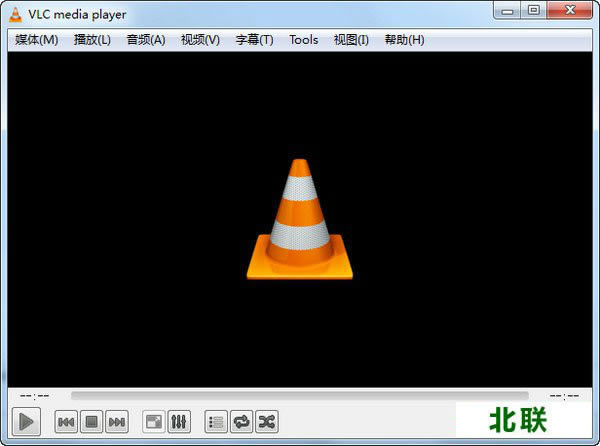Image resolution: width=600 pixels, height=446 pixels.
Task: Toggle fullscreen video mode
Action: click(x=154, y=422)
